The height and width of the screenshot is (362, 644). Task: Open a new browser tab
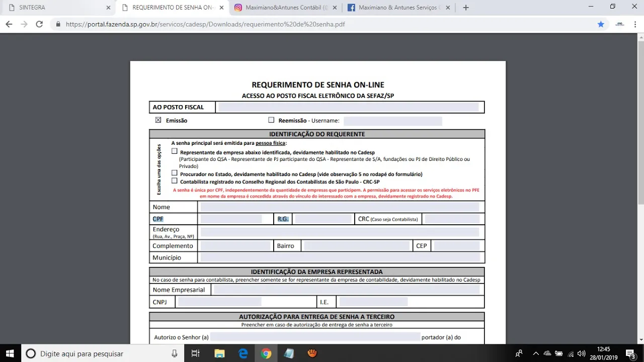click(466, 8)
